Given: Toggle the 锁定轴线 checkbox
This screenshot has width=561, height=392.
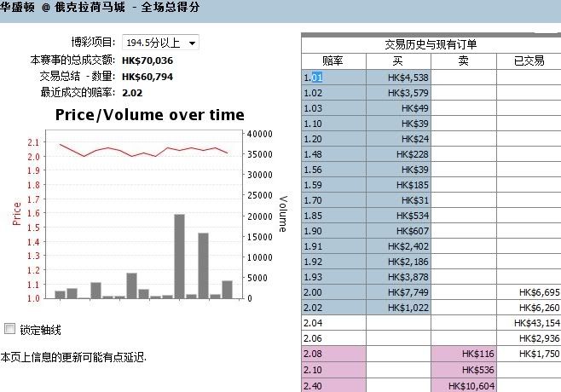Looking at the screenshot, I should pyautogui.click(x=10, y=329).
